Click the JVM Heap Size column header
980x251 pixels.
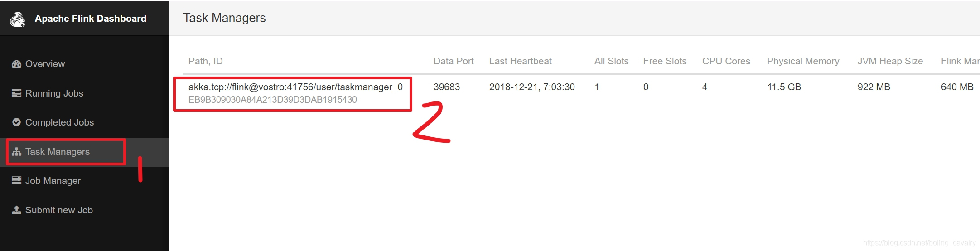tap(890, 61)
